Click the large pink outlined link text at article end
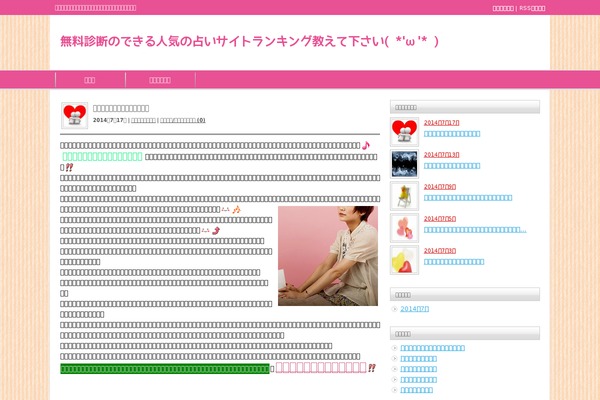Screen dimensions: 600x400 [321, 367]
